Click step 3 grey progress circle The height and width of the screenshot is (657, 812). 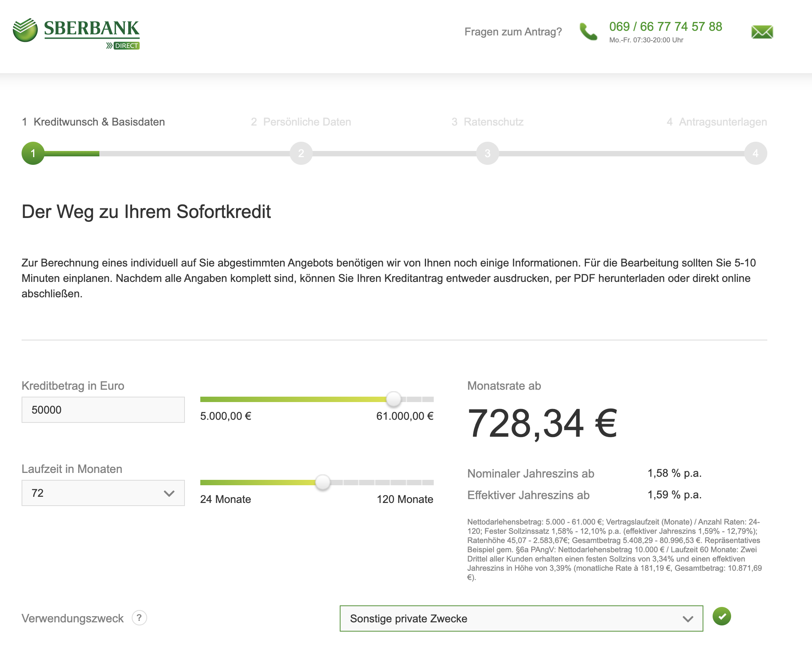pos(488,153)
